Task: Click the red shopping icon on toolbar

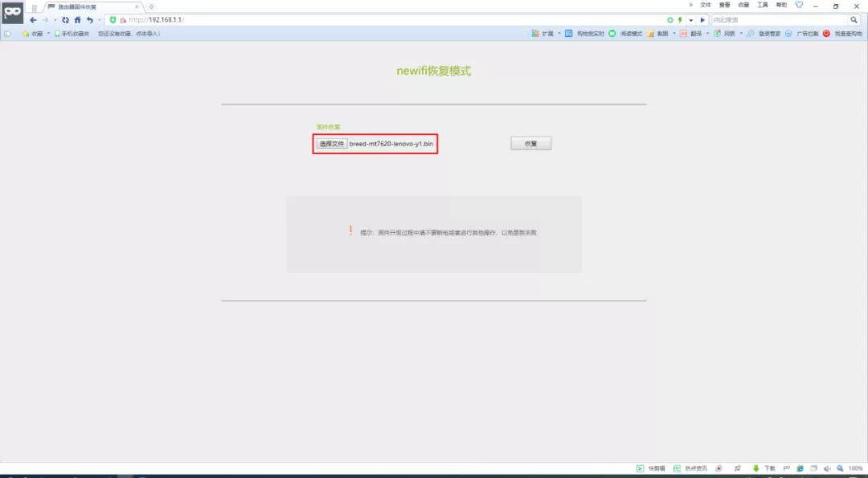Action: [826, 34]
